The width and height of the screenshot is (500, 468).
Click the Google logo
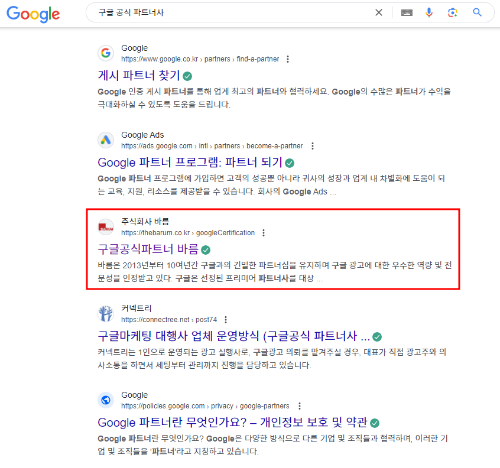click(x=33, y=14)
